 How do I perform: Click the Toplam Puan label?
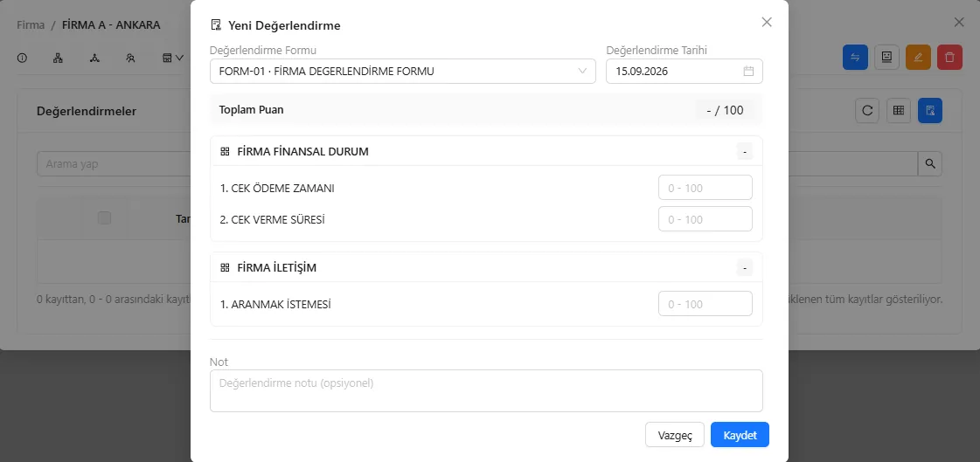(x=251, y=110)
